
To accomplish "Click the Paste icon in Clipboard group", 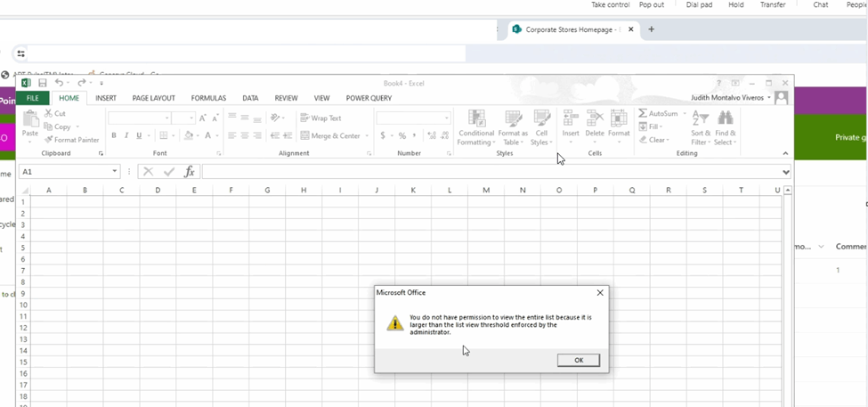I will [x=30, y=119].
